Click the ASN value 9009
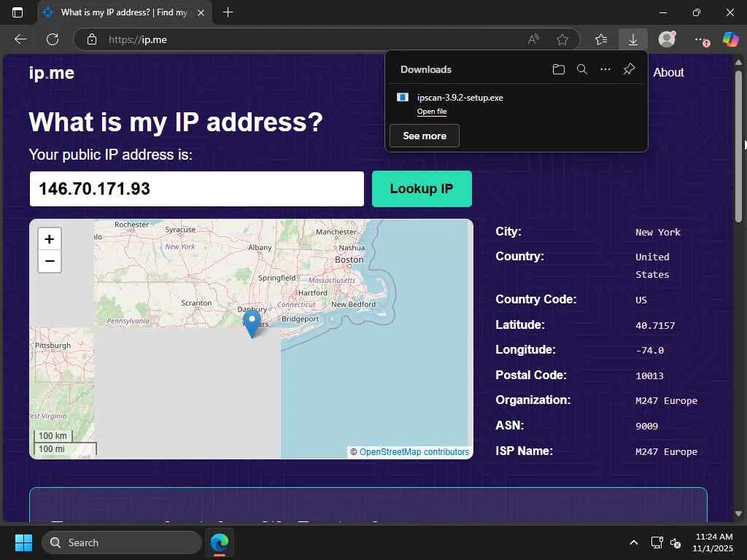 point(646,426)
